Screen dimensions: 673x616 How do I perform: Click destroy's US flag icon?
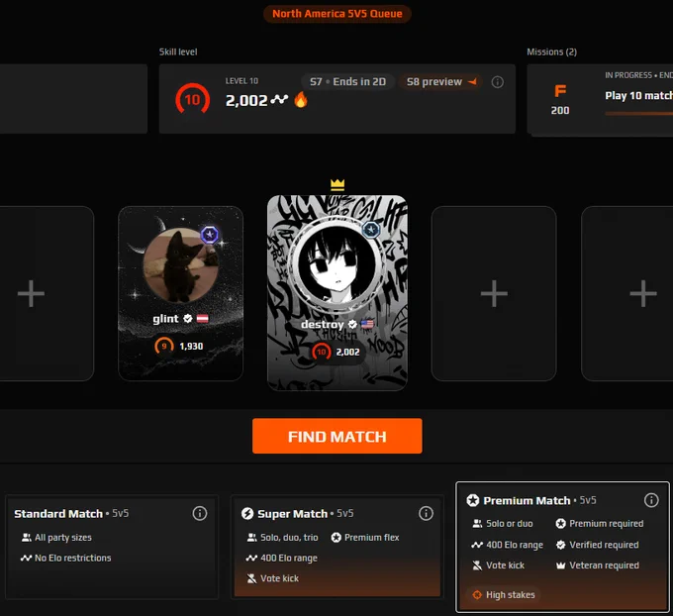(x=367, y=324)
